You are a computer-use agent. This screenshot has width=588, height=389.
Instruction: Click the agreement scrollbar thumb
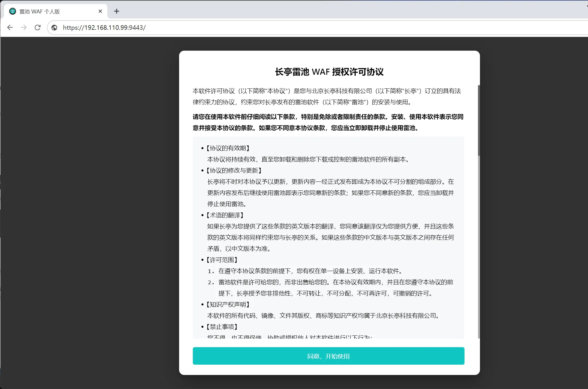pyautogui.click(x=479, y=120)
